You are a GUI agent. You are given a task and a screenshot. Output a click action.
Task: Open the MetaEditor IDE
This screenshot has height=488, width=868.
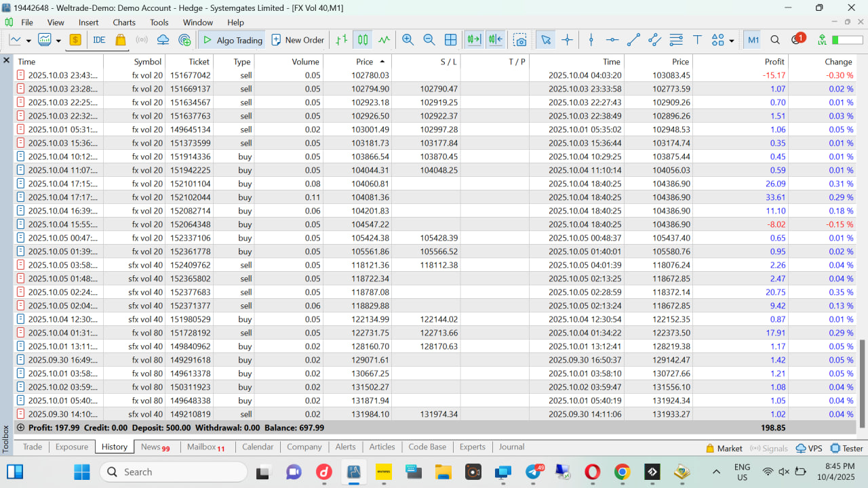[99, 40]
